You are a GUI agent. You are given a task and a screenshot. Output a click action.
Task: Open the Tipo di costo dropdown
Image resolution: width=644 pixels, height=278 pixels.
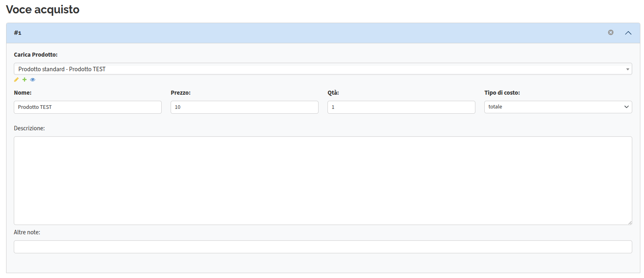point(558,107)
